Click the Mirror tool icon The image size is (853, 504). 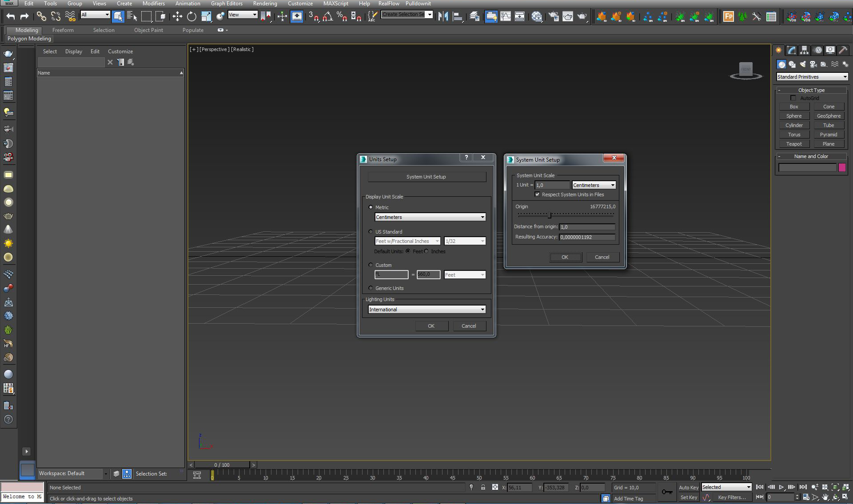tap(443, 16)
